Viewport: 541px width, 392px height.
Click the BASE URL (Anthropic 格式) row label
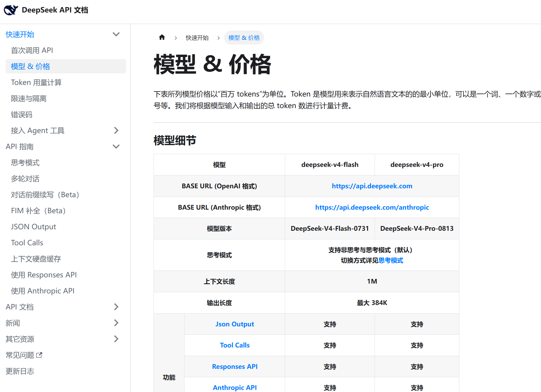pos(219,207)
